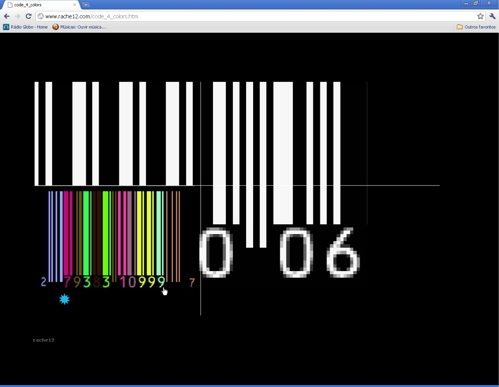499x387 pixels.
Task: Bookmark page using the star icon
Action: [x=480, y=16]
